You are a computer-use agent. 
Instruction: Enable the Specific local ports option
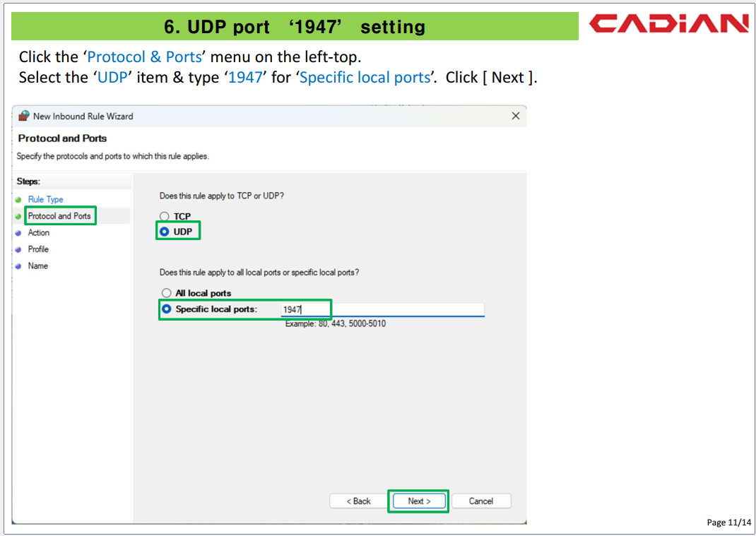pos(167,309)
